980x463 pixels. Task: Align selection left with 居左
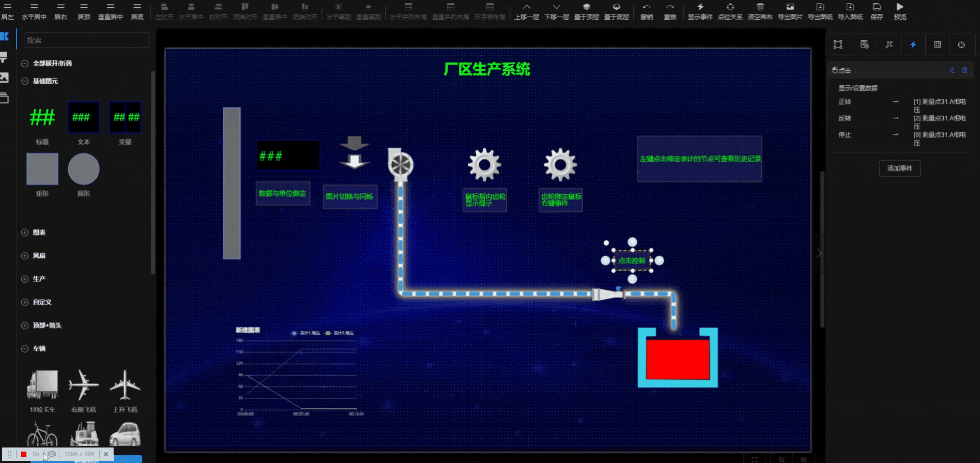click(7, 11)
